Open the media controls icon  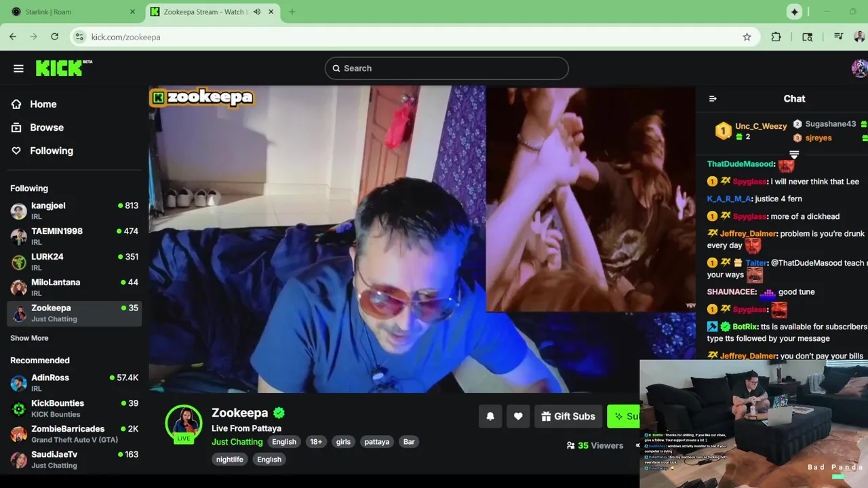pos(839,37)
